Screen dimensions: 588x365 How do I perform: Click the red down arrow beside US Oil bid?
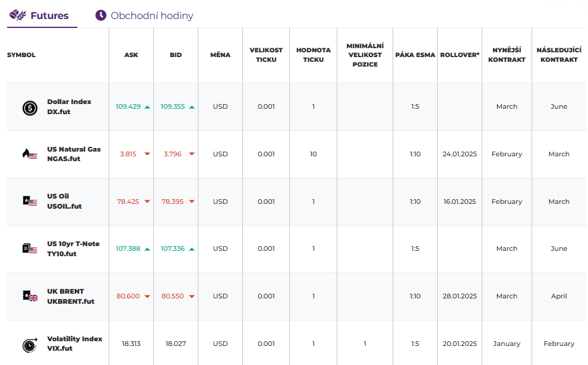click(x=192, y=202)
